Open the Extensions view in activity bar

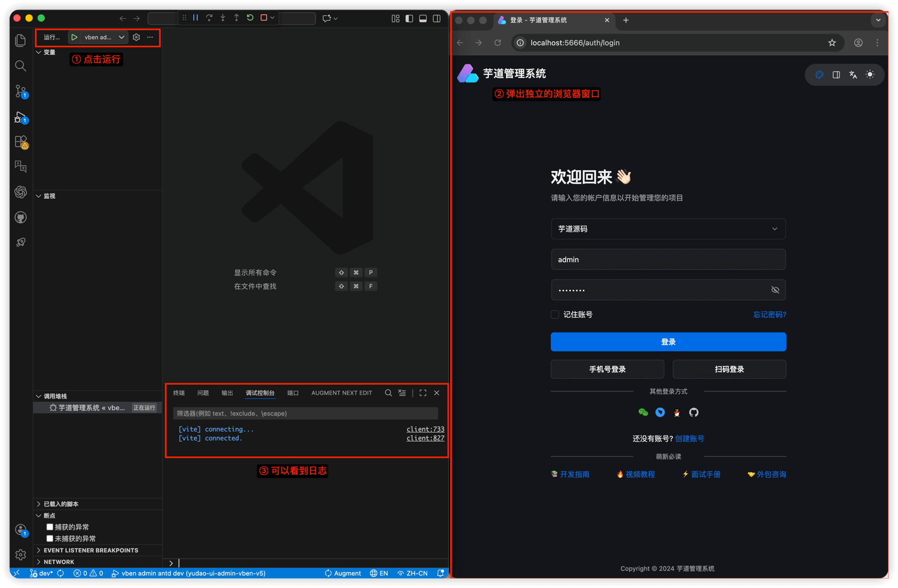pos(21,141)
